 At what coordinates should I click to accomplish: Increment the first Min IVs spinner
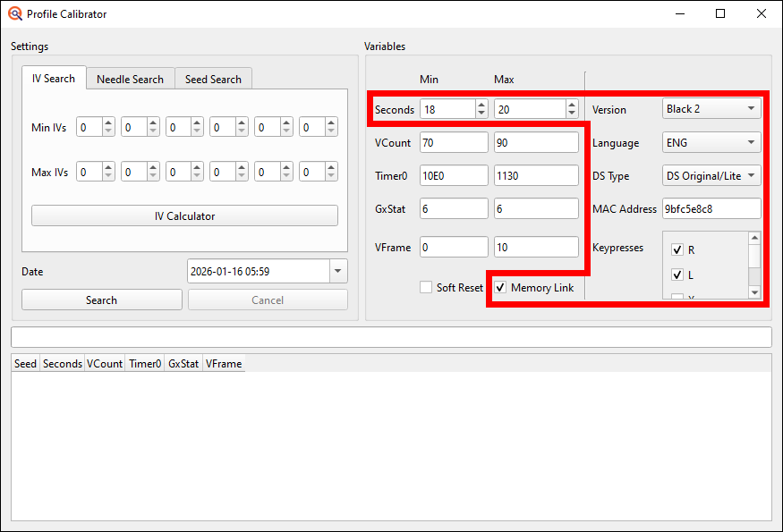coord(108,122)
